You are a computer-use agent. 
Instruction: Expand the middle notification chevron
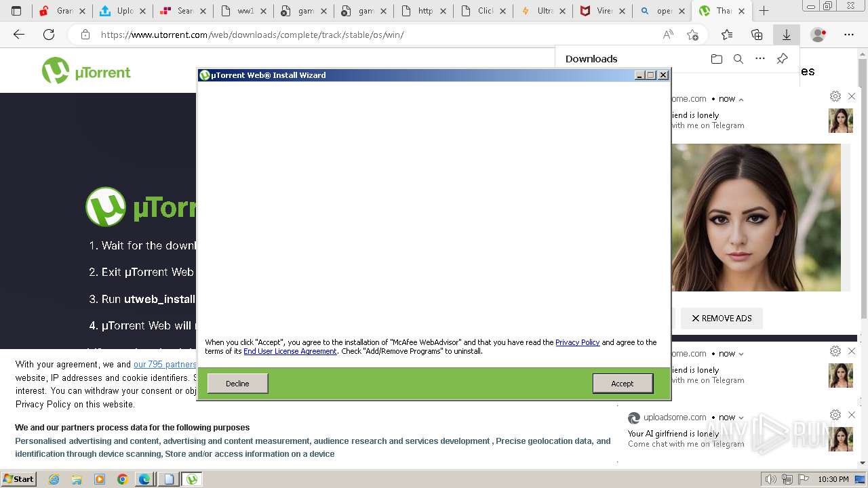741,354
